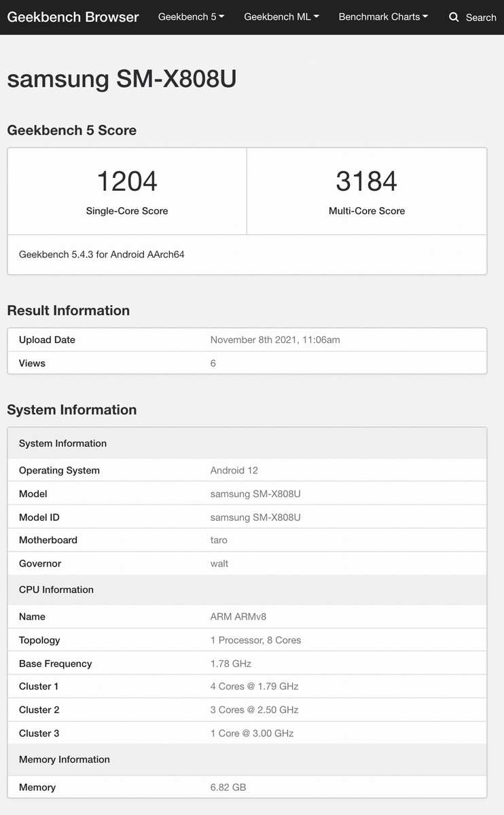The width and height of the screenshot is (504, 815).
Task: Open the Geekbench Browser home link
Action: [x=73, y=17]
